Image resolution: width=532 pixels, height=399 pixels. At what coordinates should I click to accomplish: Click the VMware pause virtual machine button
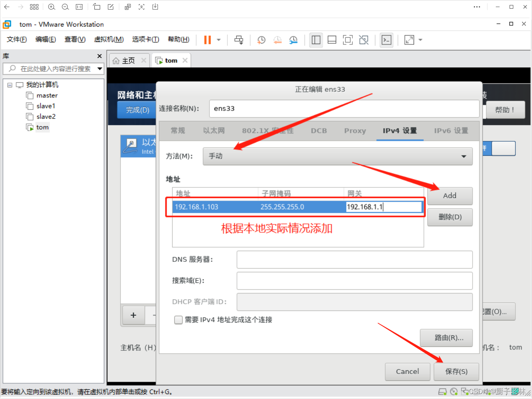tap(207, 40)
